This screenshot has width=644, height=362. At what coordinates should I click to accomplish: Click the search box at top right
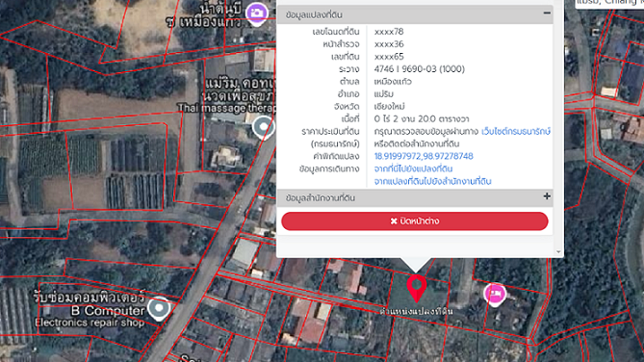pos(609,3)
